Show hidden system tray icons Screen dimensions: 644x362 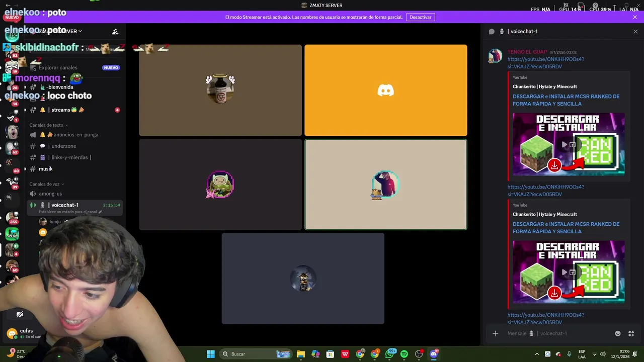coord(537,354)
